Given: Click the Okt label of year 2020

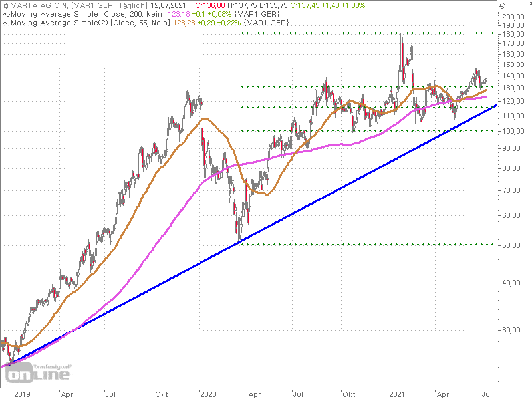Looking at the screenshot, I should tap(349, 394).
